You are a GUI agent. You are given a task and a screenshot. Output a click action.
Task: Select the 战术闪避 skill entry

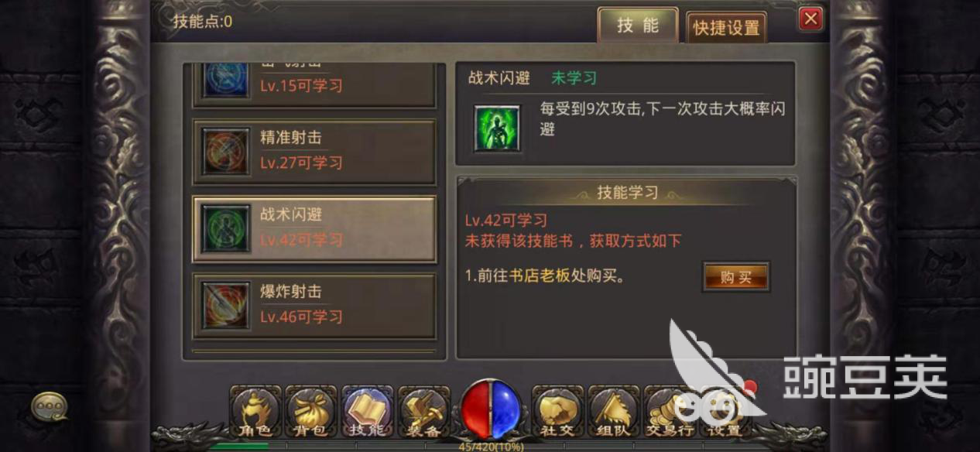coord(314,228)
